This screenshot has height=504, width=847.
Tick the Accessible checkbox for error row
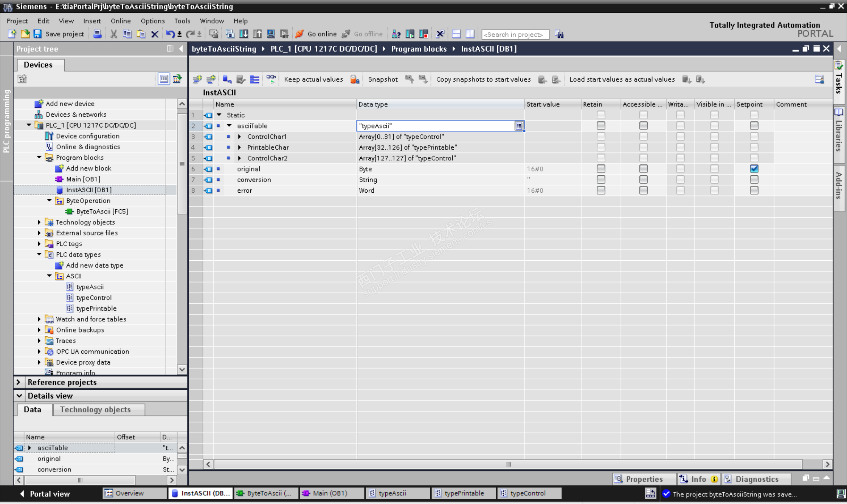tap(643, 190)
